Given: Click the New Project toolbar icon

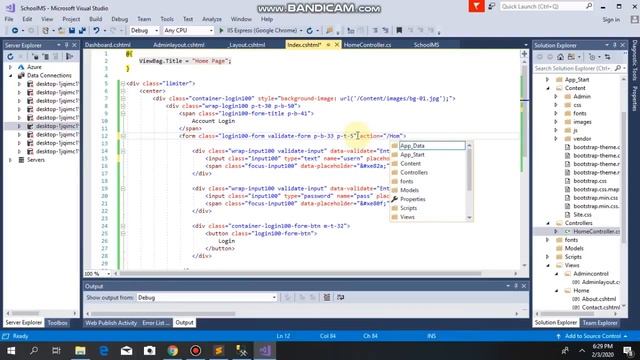Looking at the screenshot, I should coord(46,31).
